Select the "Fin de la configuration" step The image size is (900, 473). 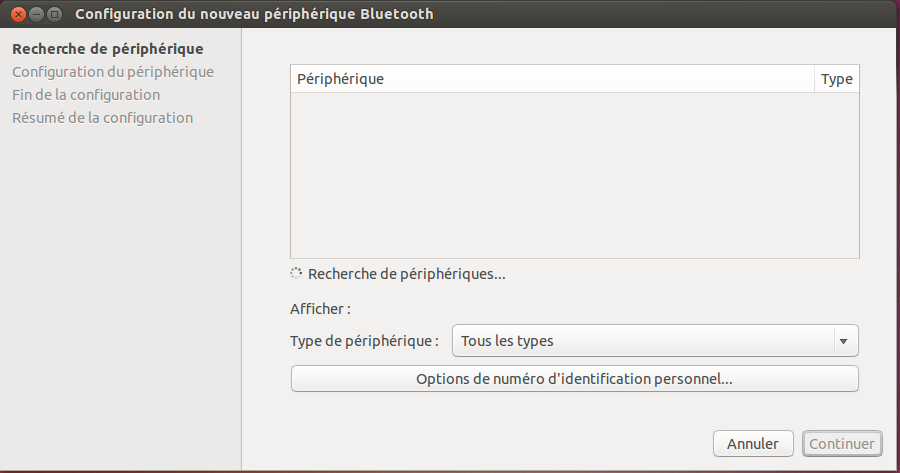[x=86, y=95]
